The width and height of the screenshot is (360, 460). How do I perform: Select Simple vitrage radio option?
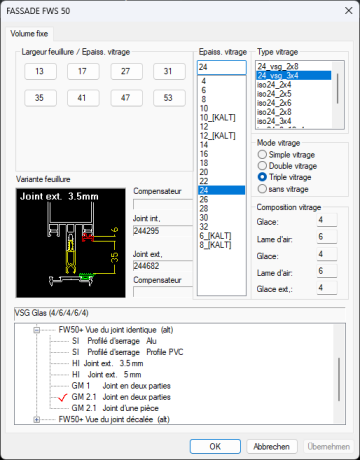click(x=262, y=155)
